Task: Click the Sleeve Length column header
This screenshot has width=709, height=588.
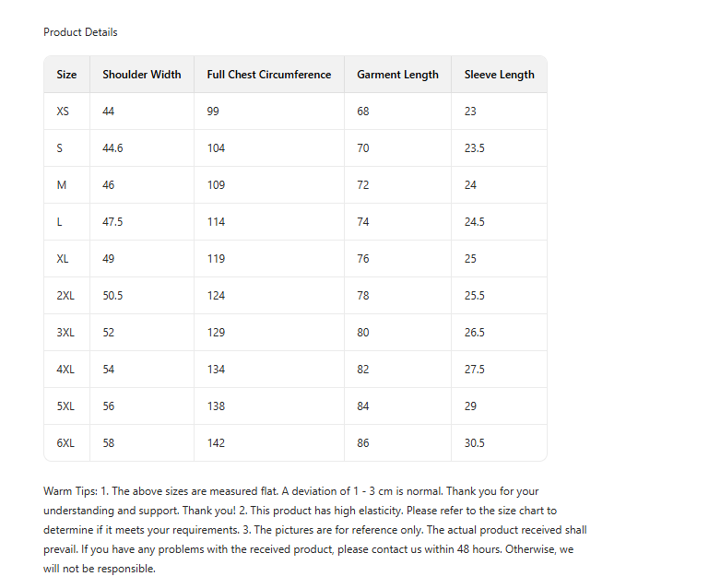Action: [x=499, y=75]
